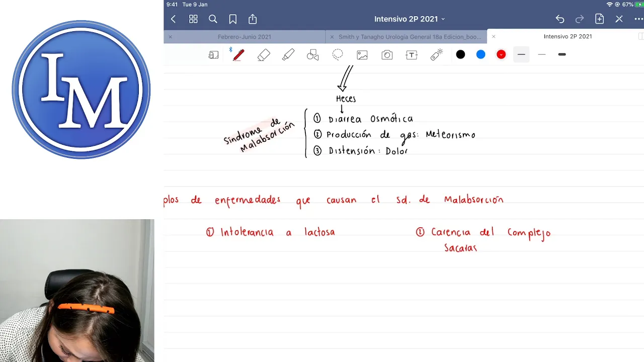Open the search tool
The width and height of the screenshot is (644, 362).
pos(213,19)
